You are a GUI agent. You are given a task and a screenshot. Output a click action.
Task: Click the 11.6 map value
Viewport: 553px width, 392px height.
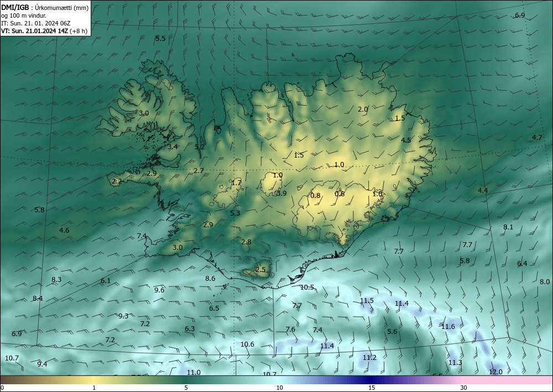[x=448, y=326]
